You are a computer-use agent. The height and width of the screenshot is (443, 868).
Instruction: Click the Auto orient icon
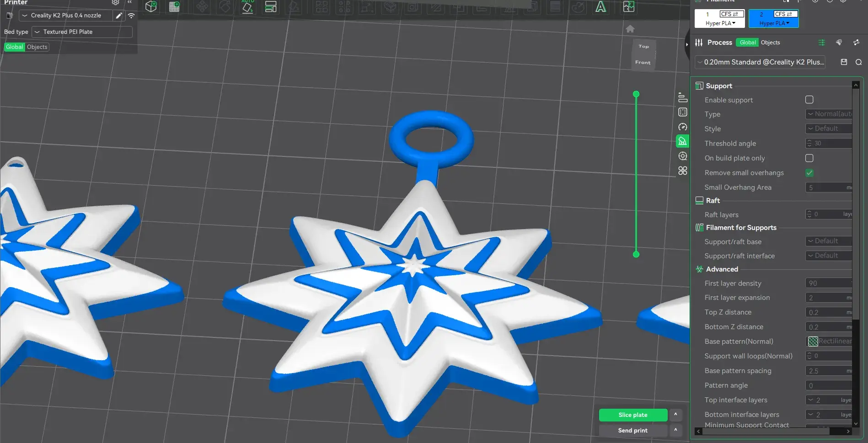[x=247, y=6]
